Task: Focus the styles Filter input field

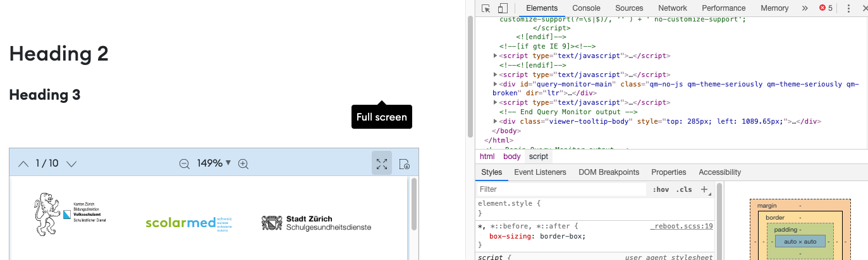Action: tap(561, 189)
